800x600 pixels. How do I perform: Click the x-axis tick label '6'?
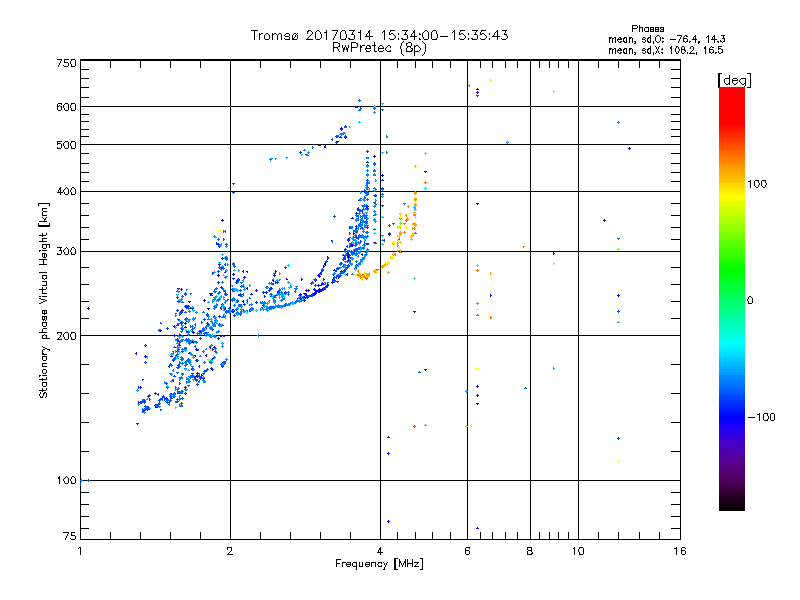pos(467,551)
